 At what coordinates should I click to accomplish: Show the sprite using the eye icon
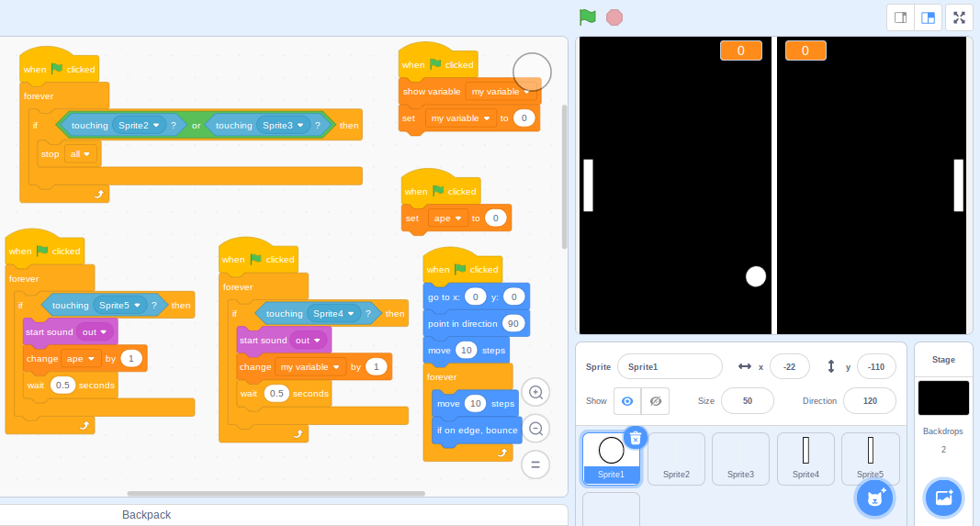click(x=627, y=401)
